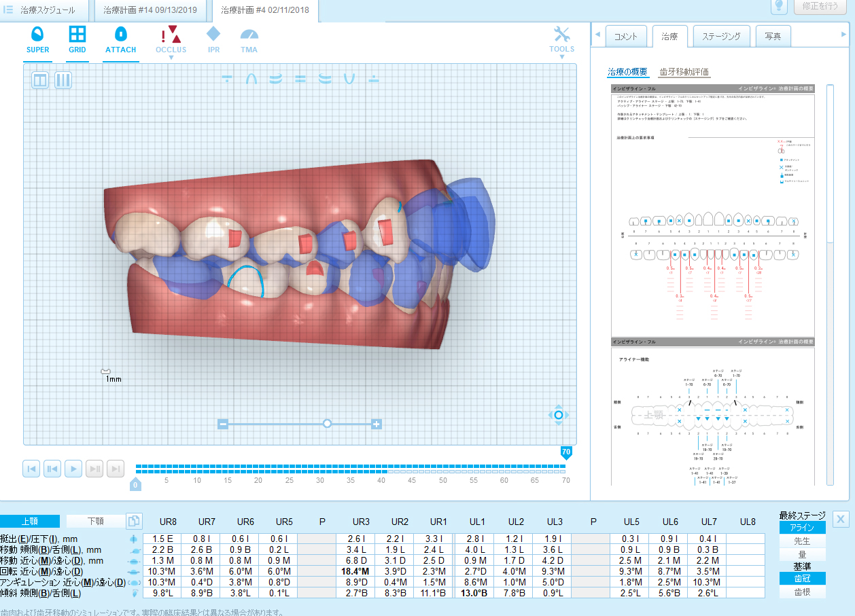Select the 下顎 lower jaw button

click(96, 521)
